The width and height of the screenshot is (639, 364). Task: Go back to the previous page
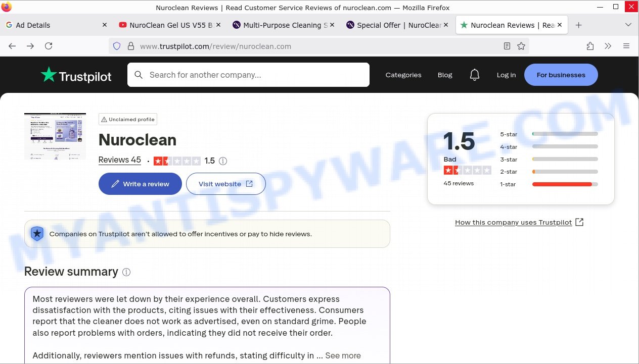click(x=12, y=46)
